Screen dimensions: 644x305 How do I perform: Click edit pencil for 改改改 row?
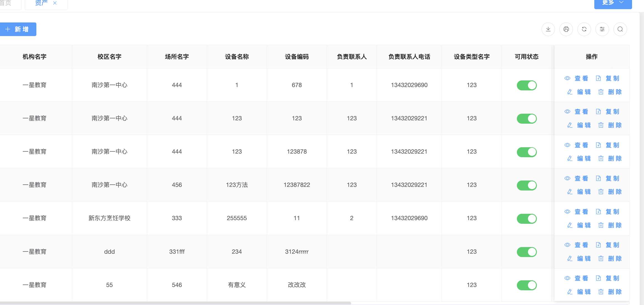pos(570,292)
